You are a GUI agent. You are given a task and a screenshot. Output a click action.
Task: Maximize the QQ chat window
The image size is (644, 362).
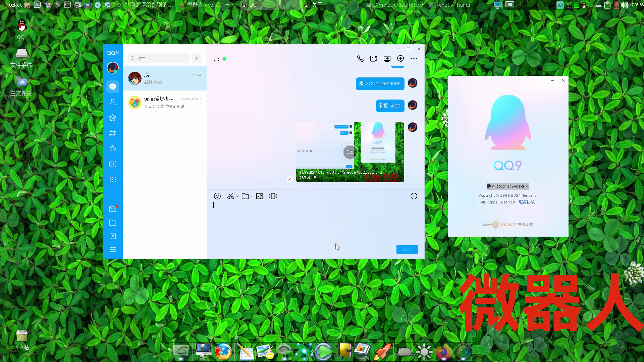tap(409, 49)
